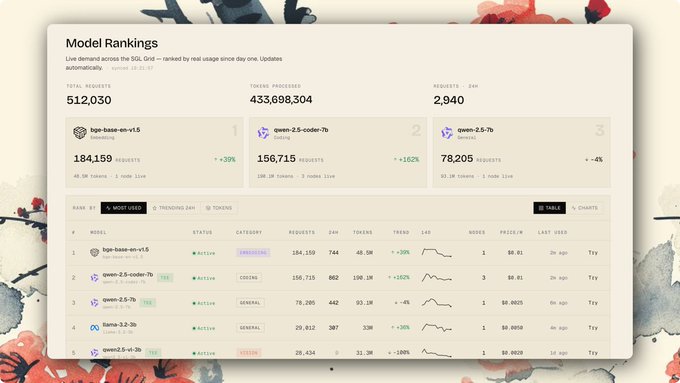Click the MODEL column header
The width and height of the screenshot is (680, 383).
(98, 232)
